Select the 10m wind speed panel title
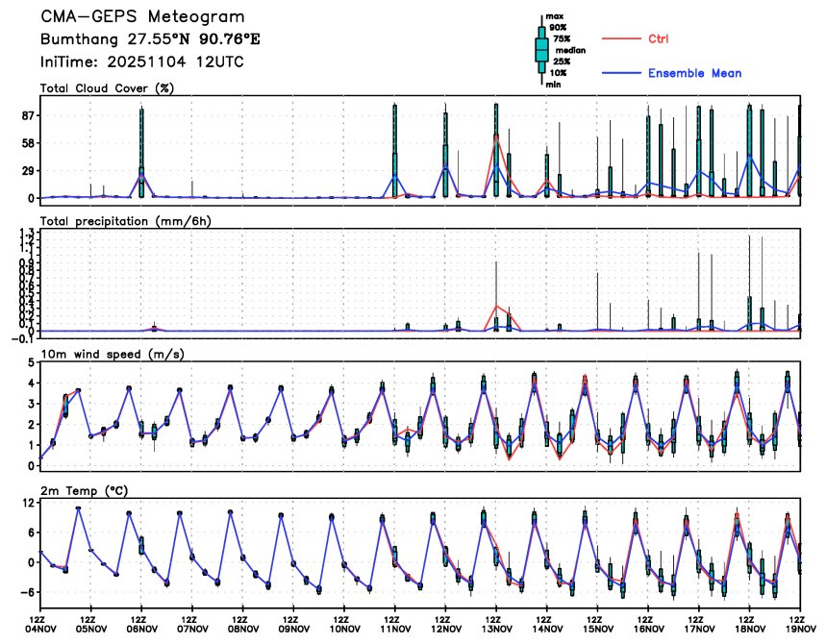 [113, 354]
